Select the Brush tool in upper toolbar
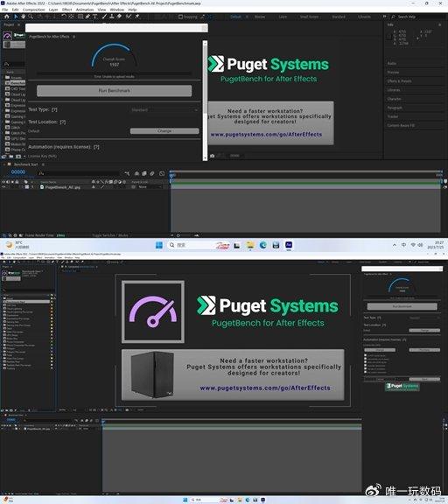Screen dimensions: 448x504 (104, 17)
